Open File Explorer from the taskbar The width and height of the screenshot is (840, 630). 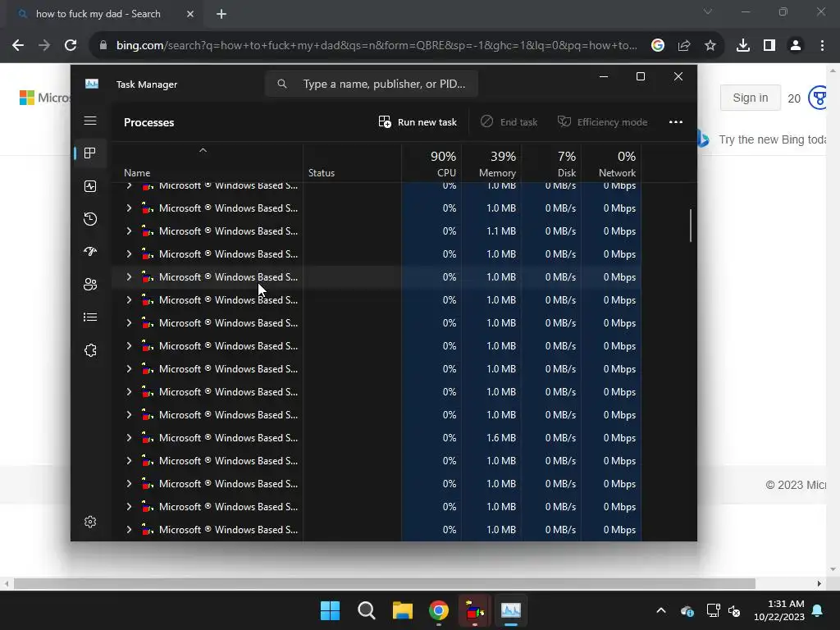(x=402, y=610)
